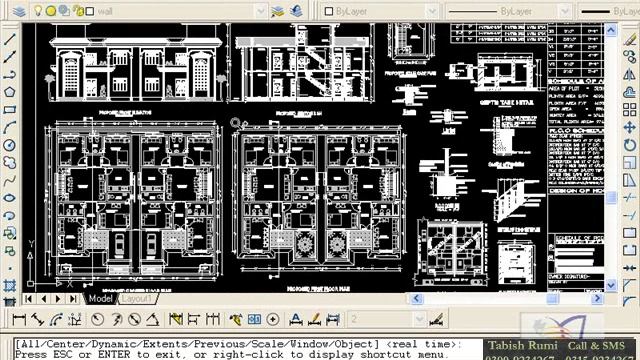The image size is (640, 360).
Task: Select the Radius Dimension tool
Action: click(x=97, y=319)
